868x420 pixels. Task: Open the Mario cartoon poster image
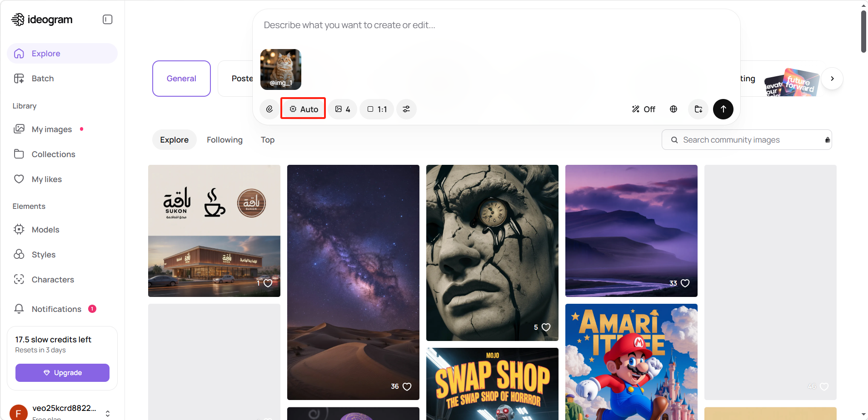point(631,362)
